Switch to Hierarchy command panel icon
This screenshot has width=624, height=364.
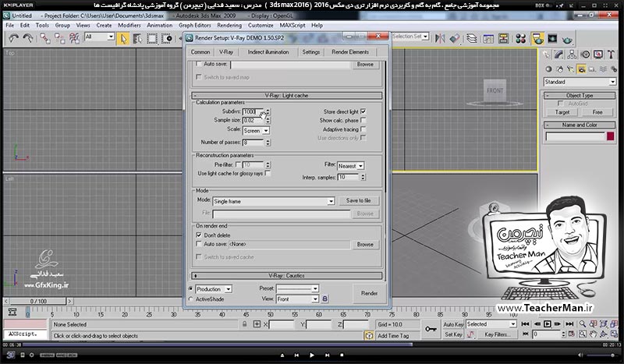pyautogui.click(x=572, y=55)
